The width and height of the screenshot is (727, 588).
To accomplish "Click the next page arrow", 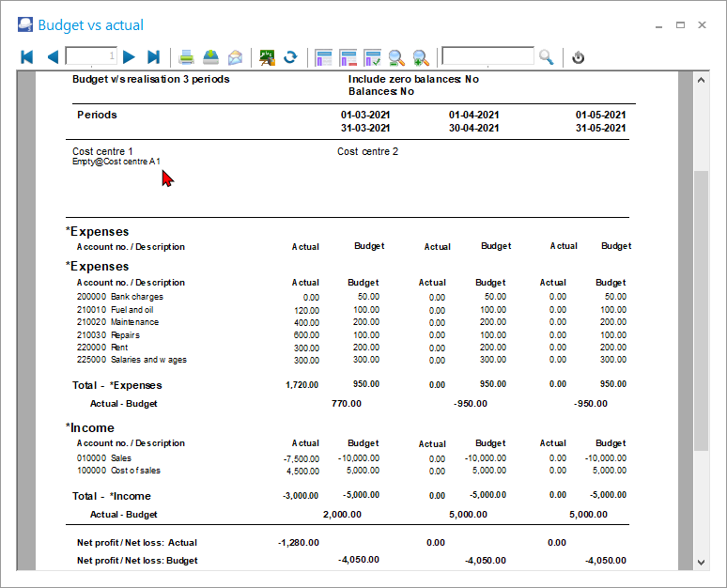I will pyautogui.click(x=130, y=57).
